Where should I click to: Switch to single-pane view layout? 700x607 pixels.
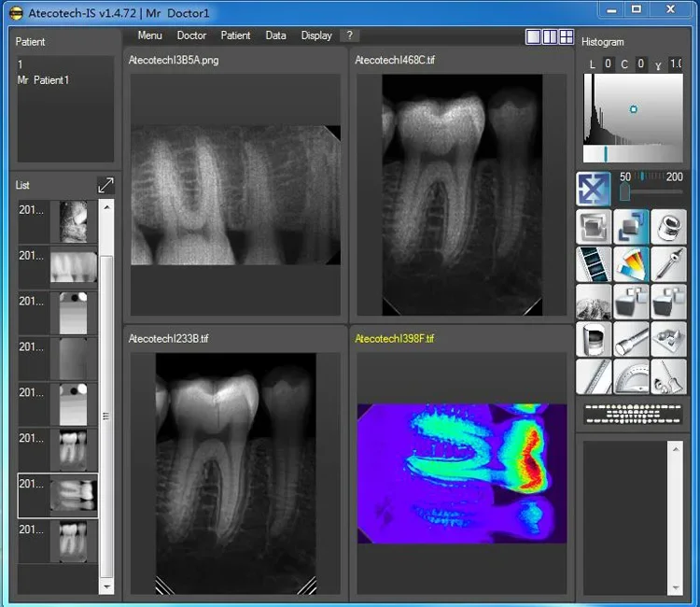[x=534, y=36]
